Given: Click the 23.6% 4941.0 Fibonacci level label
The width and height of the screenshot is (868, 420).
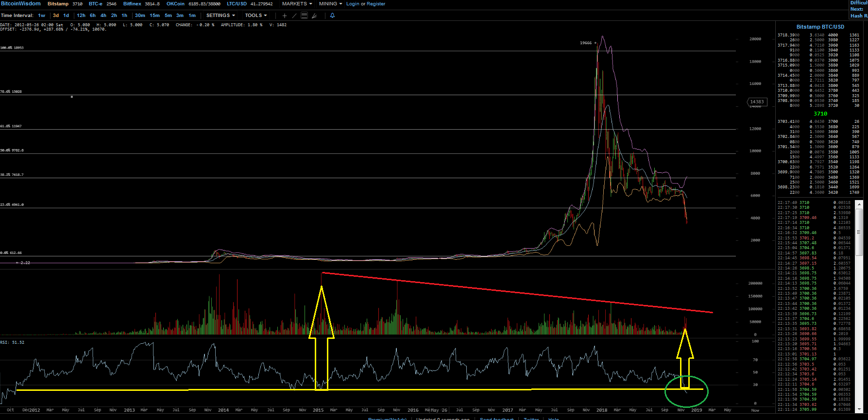Looking at the screenshot, I should tap(12, 205).
